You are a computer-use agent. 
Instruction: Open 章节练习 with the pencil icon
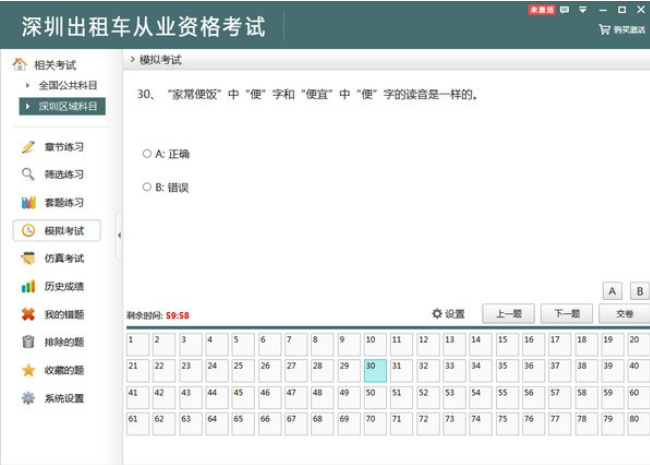click(62, 147)
